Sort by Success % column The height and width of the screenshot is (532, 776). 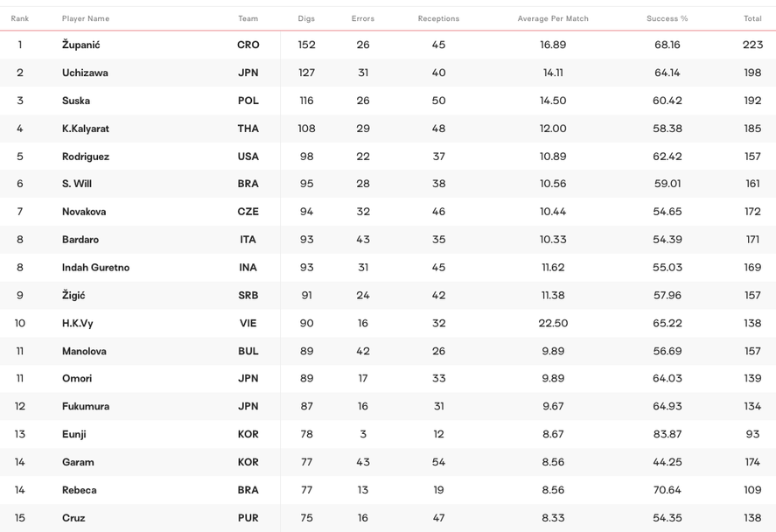click(667, 18)
